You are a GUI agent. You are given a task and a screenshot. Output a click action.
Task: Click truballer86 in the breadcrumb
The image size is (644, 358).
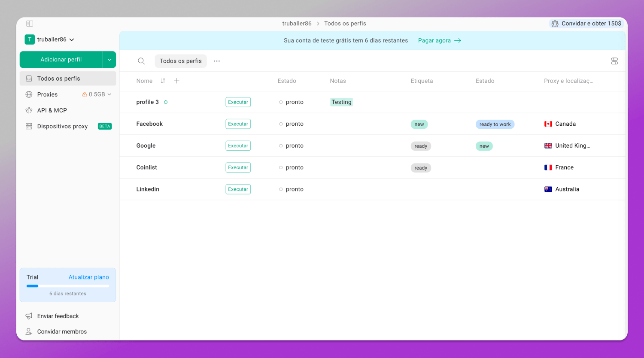coord(297,24)
